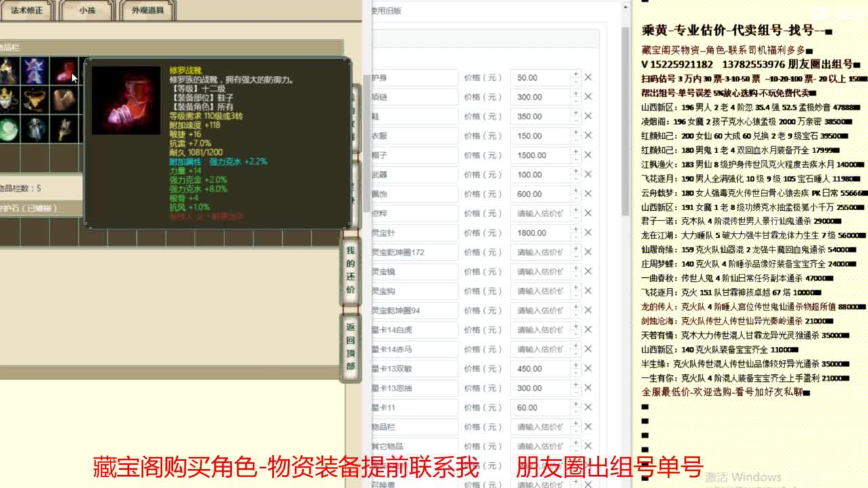The image size is (868, 488).
Task: Click the 武器 item name field
Action: click(415, 175)
